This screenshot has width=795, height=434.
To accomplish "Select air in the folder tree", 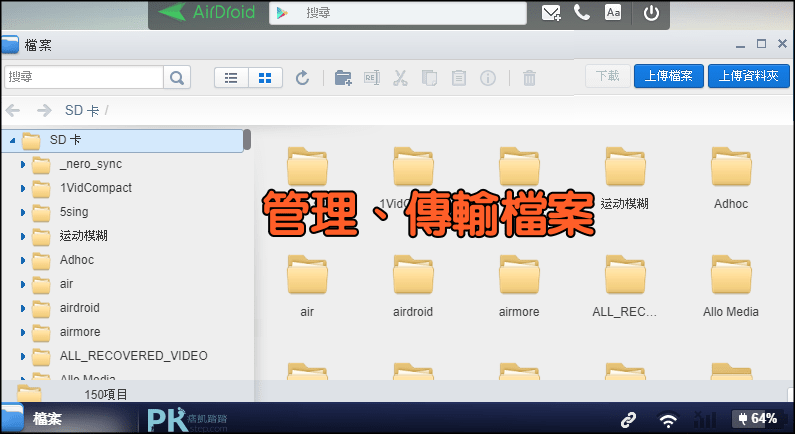I will point(66,284).
